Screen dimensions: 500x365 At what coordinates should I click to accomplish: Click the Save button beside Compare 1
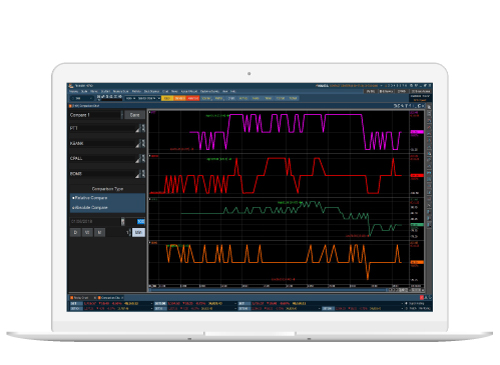pyautogui.click(x=135, y=115)
